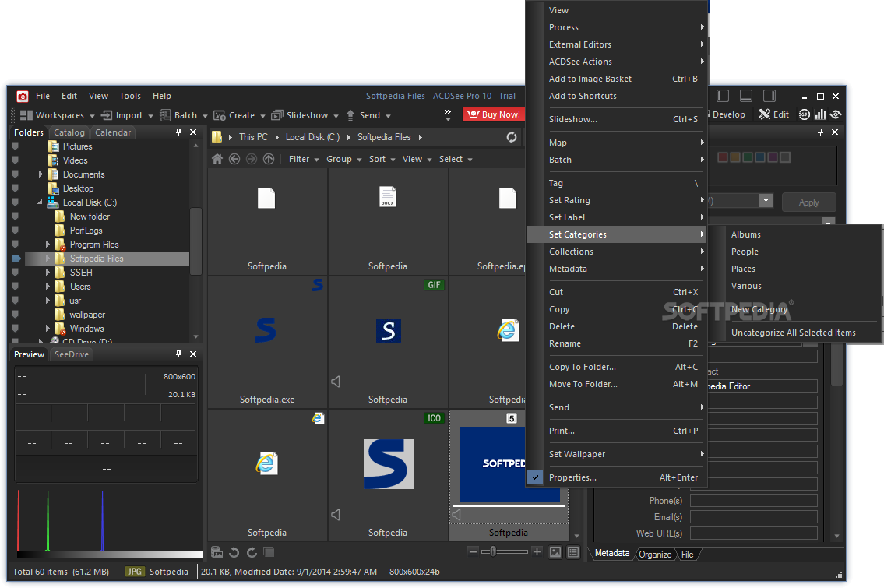Image resolution: width=884 pixels, height=588 pixels.
Task: Toggle Easy-Select indicator beside Videos folder
Action: [16, 160]
